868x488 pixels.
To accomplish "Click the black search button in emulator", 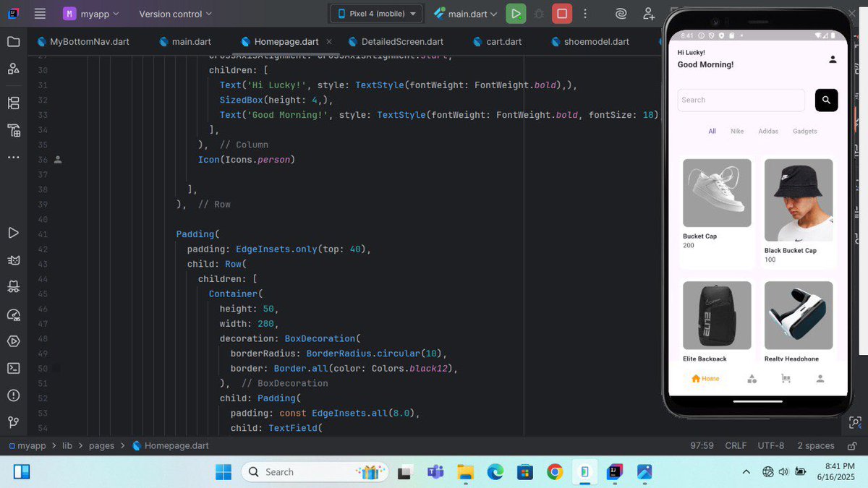I will point(826,100).
